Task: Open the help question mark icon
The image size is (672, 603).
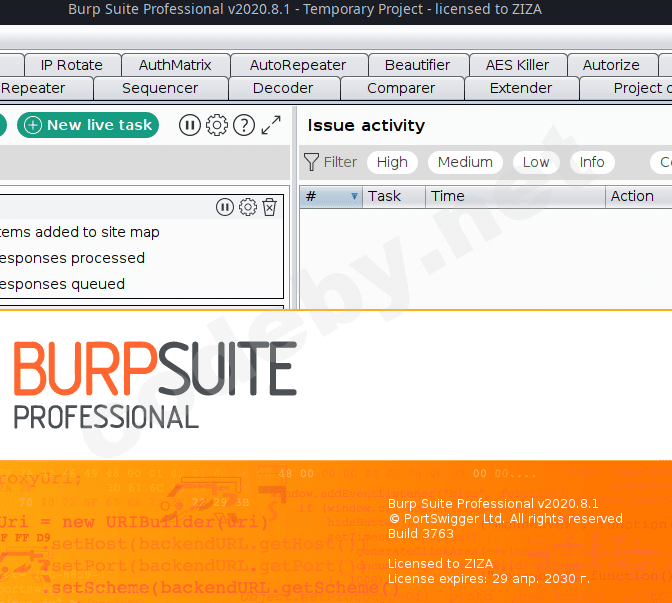Action: (x=244, y=126)
